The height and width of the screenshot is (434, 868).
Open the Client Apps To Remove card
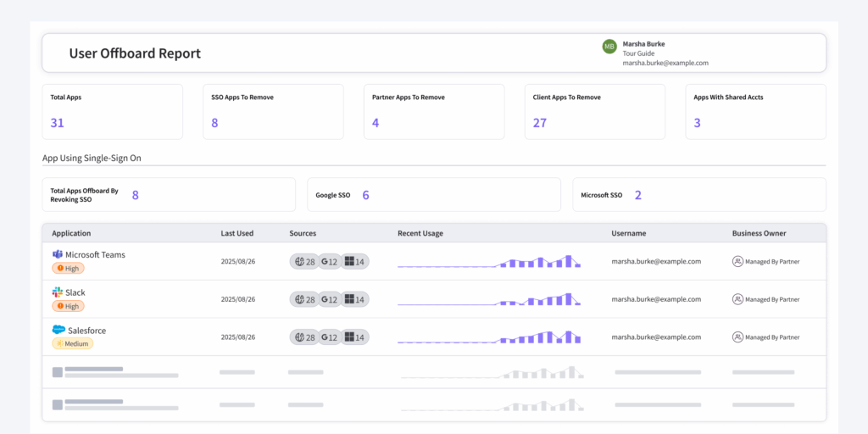594,111
